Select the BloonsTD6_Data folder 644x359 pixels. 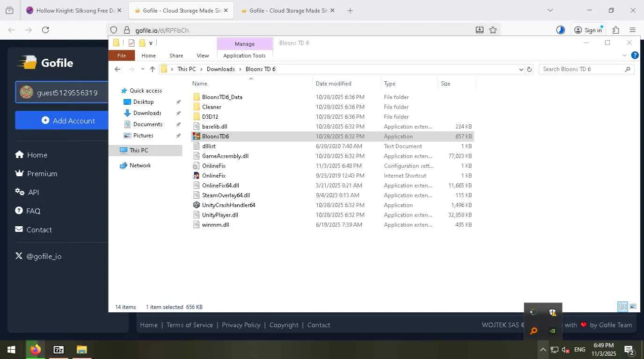coord(332,97)
